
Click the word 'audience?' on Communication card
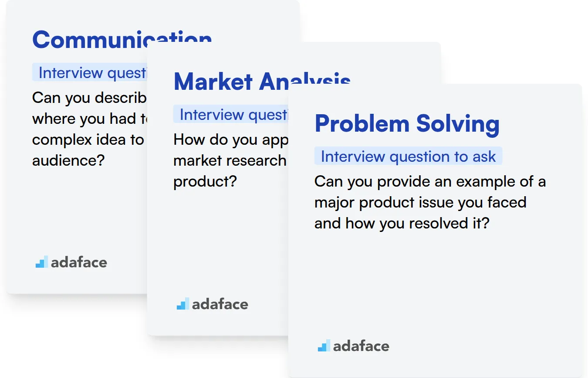tap(68, 160)
